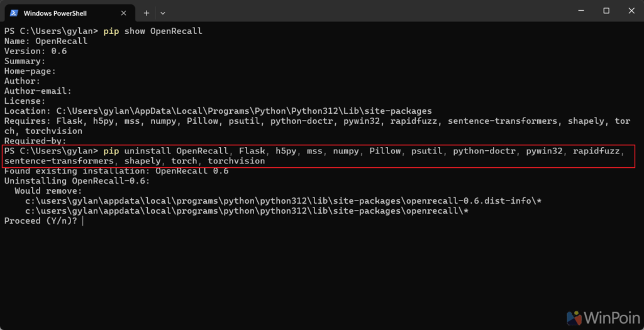Click the 'Name: OpenRecall' output line

(x=46, y=41)
